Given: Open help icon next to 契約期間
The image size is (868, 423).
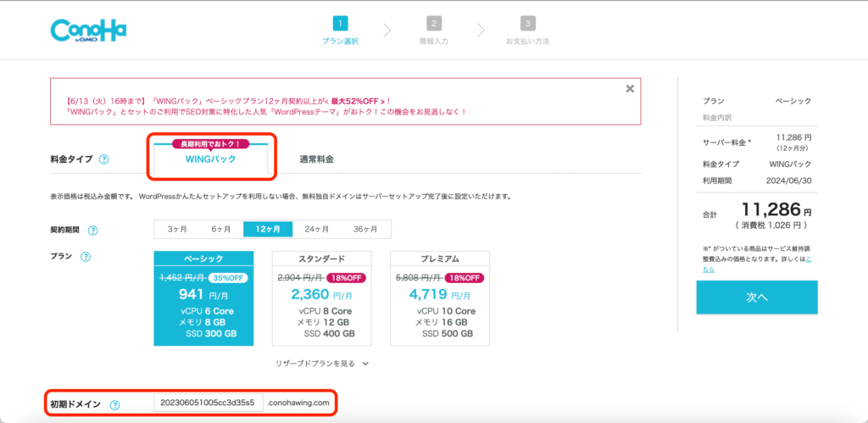Looking at the screenshot, I should click(93, 230).
